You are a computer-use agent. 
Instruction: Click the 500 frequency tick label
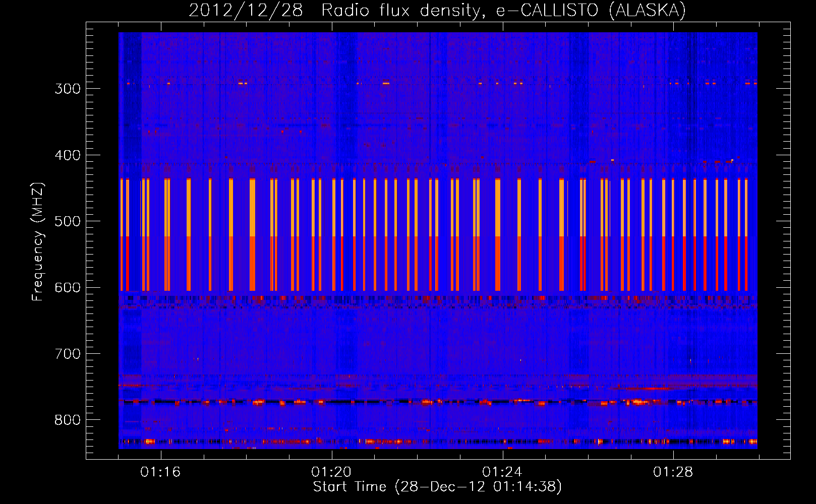(x=68, y=221)
